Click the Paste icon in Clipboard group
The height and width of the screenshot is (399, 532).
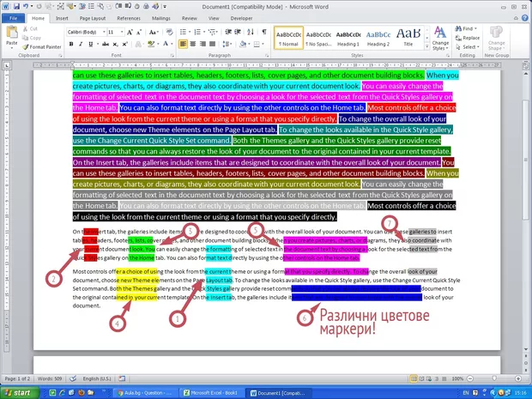click(x=12, y=34)
